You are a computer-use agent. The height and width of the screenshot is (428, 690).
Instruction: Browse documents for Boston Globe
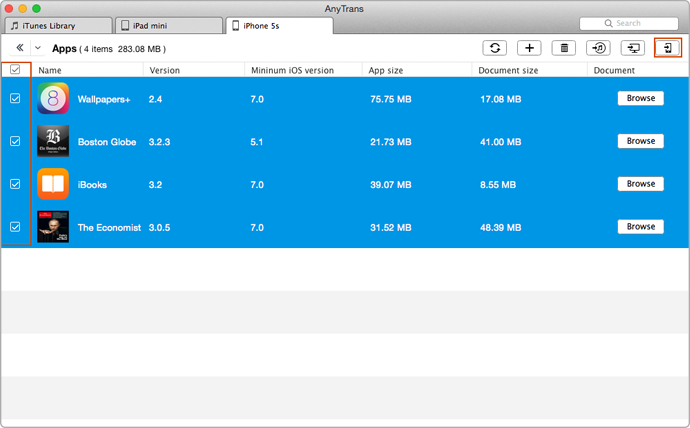pos(641,141)
